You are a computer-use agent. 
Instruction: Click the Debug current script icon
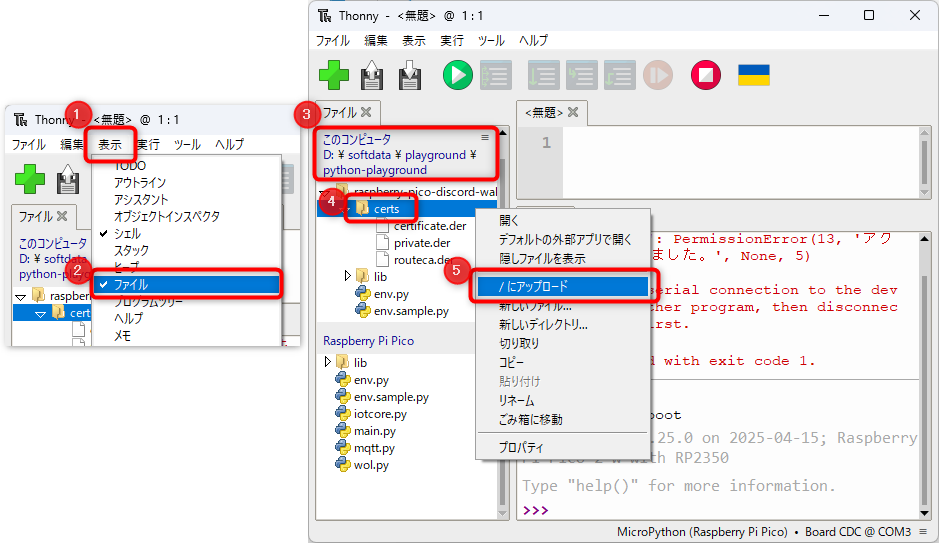496,75
